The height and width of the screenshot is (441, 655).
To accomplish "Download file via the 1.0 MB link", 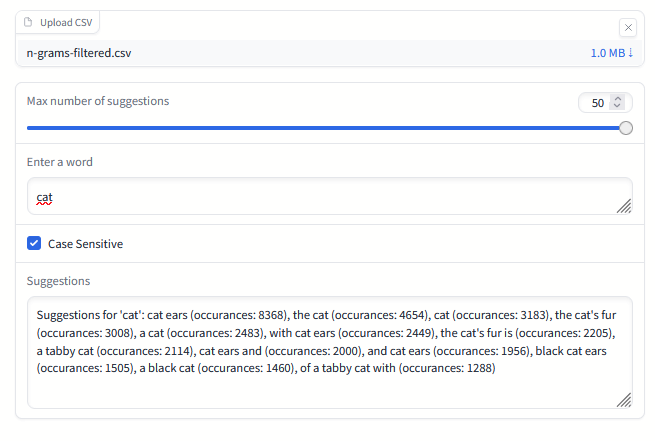I will 609,53.
